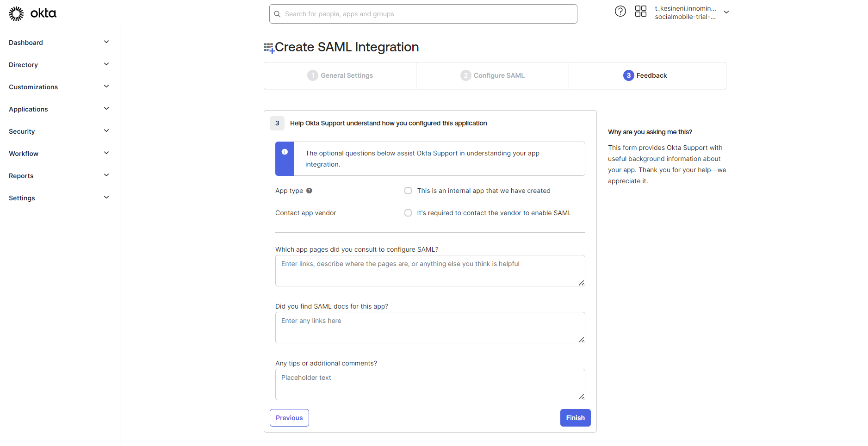Click the App type help tooltip icon

pyautogui.click(x=309, y=191)
